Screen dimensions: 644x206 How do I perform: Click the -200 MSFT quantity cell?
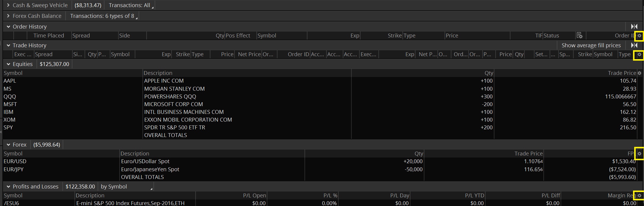pos(487,104)
